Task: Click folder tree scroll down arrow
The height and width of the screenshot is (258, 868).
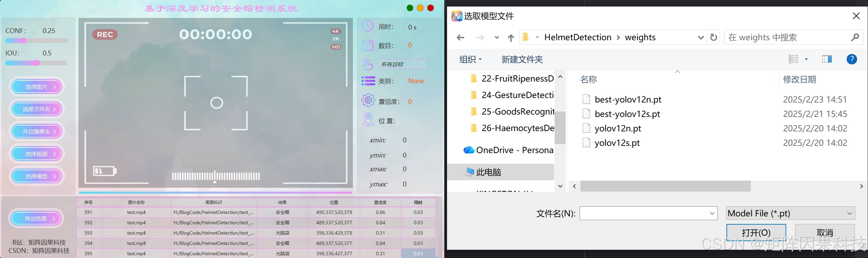Action: [x=560, y=186]
